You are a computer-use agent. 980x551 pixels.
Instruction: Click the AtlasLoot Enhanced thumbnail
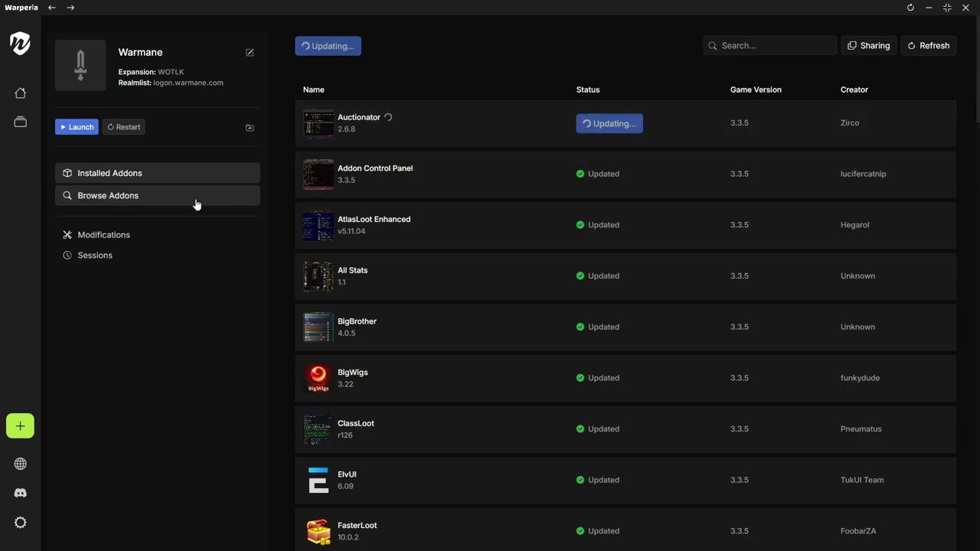click(318, 225)
